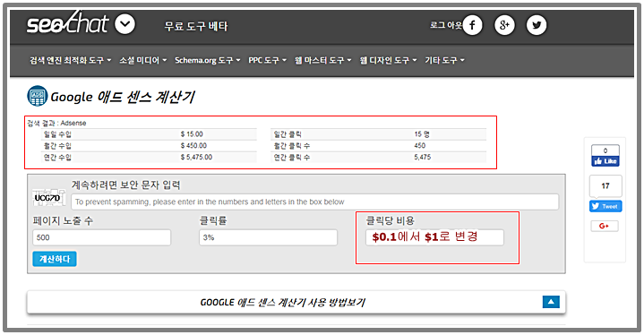Open the Twitter icon in header
Screen dimensions: 644x335
pos(537,25)
